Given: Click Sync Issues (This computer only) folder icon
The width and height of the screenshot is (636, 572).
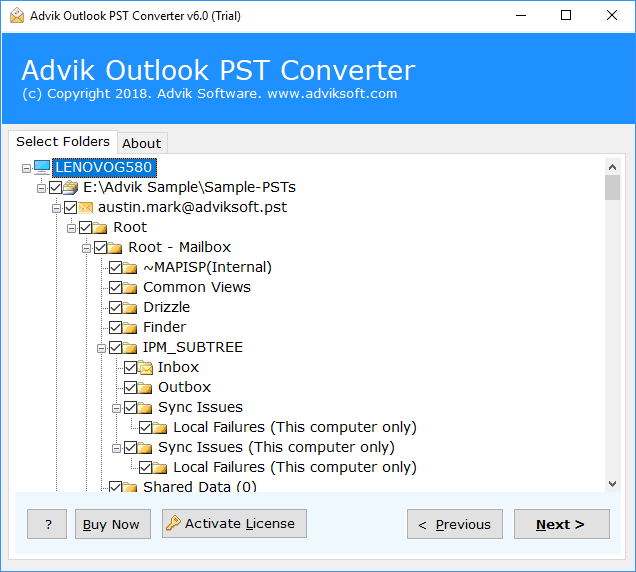Looking at the screenshot, I should point(145,447).
